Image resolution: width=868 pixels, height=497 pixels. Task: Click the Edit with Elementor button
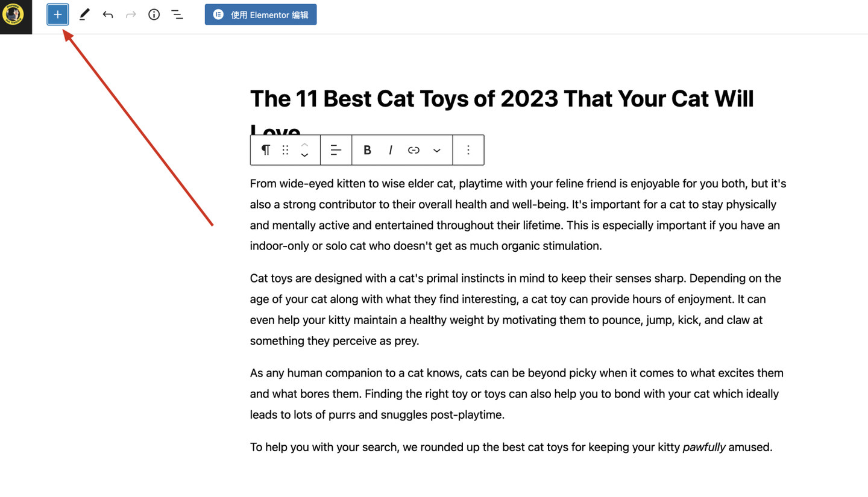[x=260, y=14]
